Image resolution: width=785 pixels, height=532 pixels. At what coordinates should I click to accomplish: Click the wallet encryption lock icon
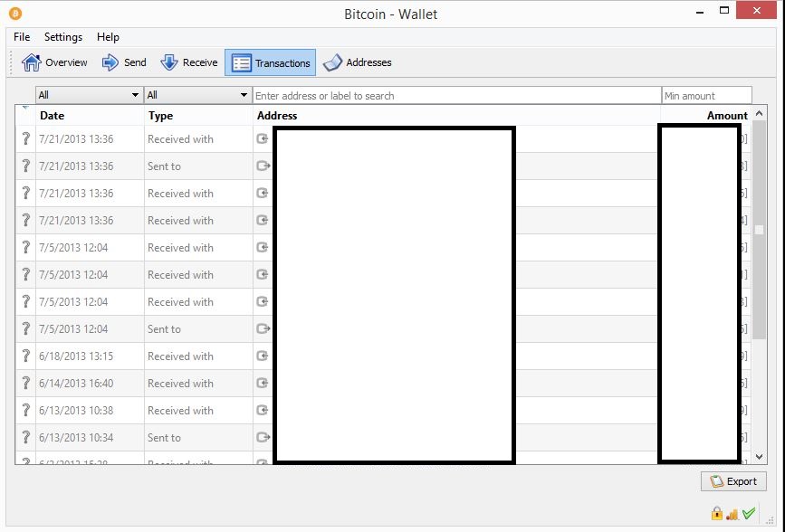click(x=717, y=513)
